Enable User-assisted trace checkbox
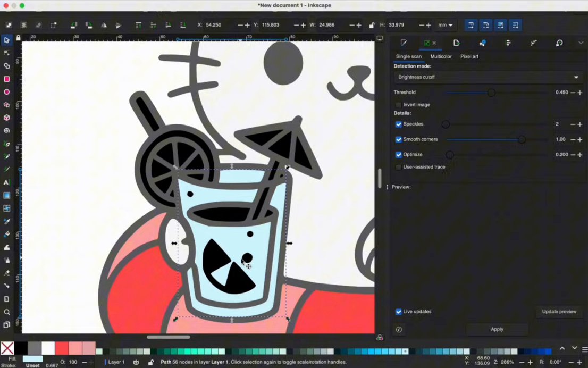The height and width of the screenshot is (368, 588). pos(398,167)
